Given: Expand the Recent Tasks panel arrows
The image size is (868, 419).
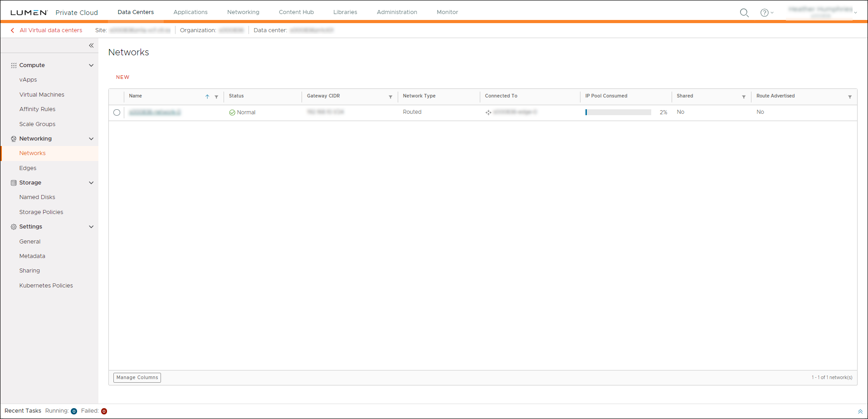Looking at the screenshot, I should point(860,411).
